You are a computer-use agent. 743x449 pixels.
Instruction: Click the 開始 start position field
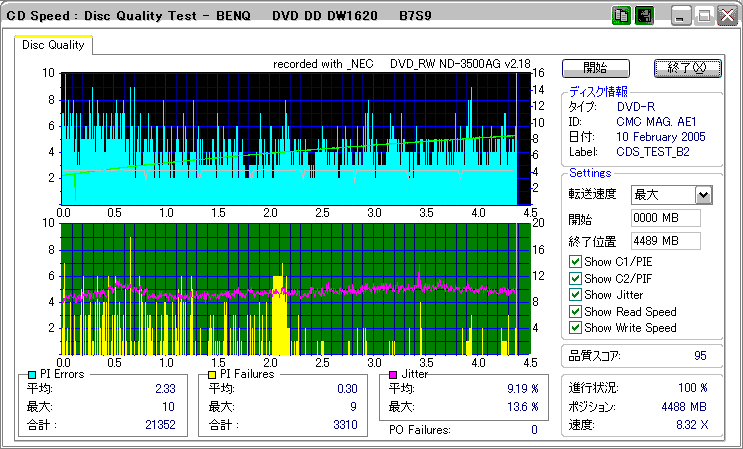pos(665,218)
